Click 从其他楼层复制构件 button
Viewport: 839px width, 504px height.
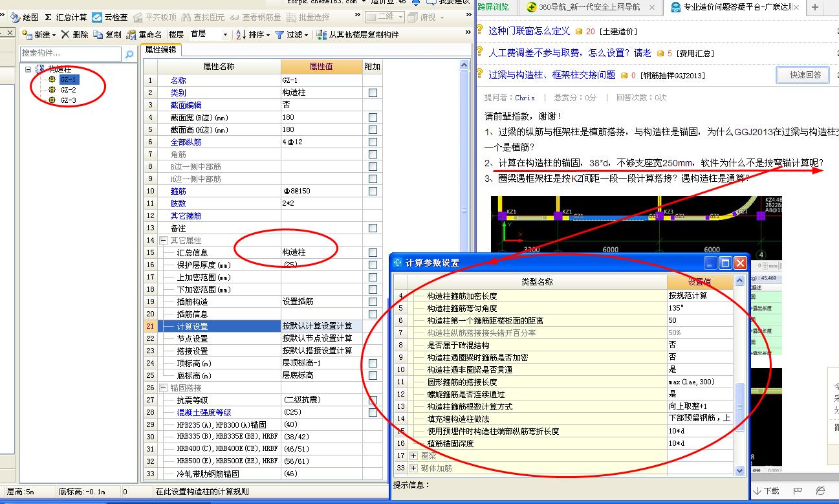pos(358,35)
